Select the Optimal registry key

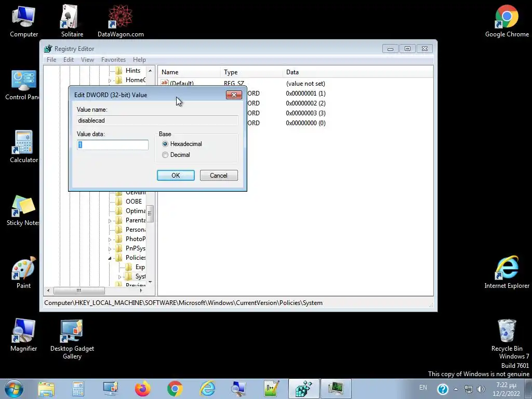pyautogui.click(x=136, y=211)
